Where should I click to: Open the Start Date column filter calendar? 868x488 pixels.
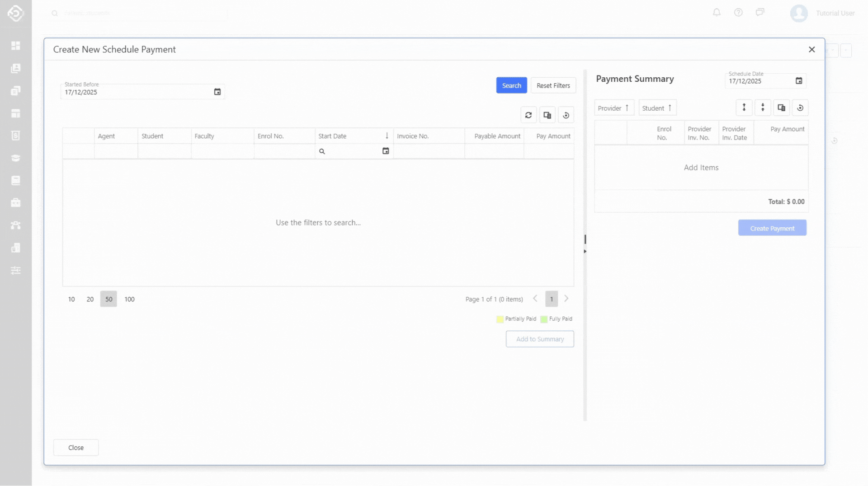[x=386, y=151]
